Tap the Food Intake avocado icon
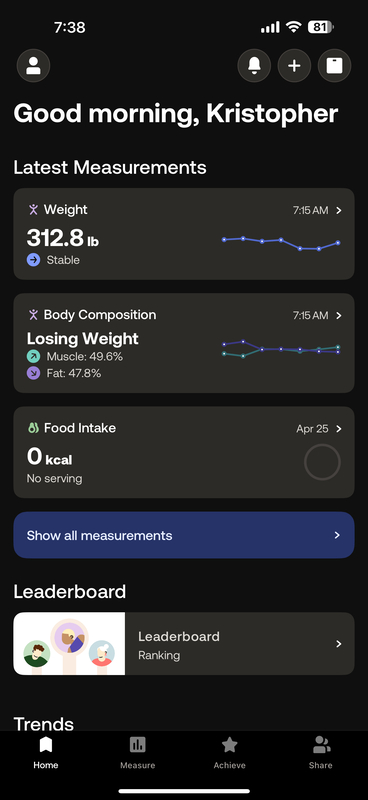Screen dimensions: 368x800 tap(33, 428)
